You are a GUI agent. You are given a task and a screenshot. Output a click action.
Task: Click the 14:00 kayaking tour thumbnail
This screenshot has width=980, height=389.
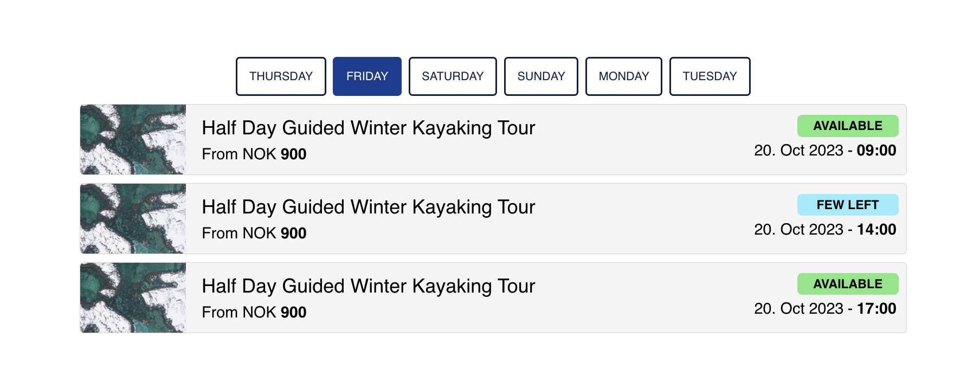click(133, 218)
